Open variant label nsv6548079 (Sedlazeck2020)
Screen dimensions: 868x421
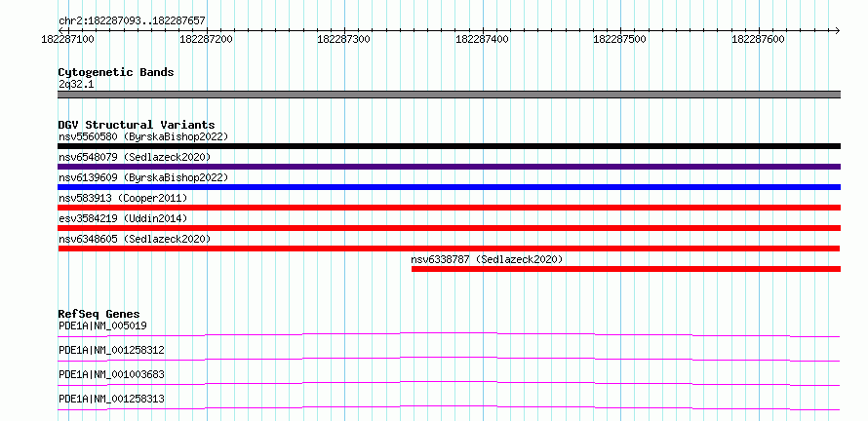click(x=135, y=157)
